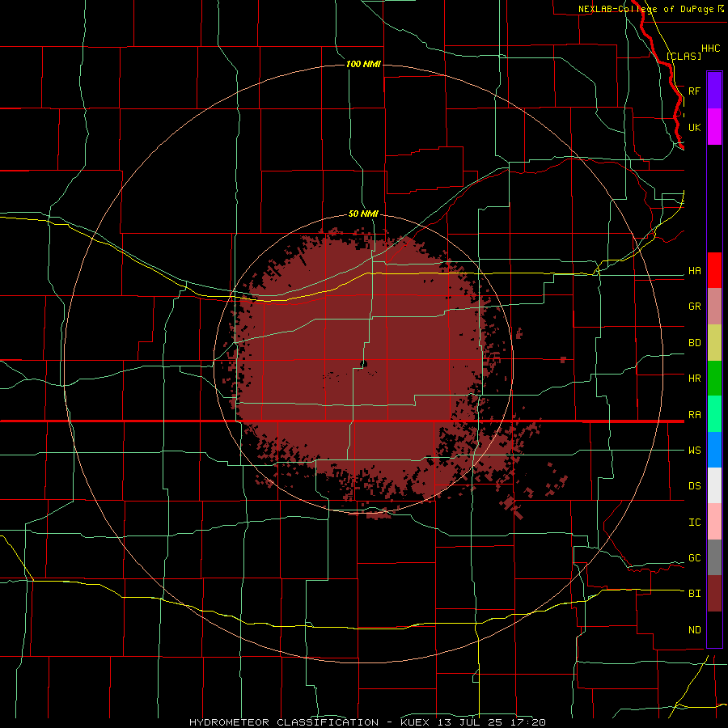Viewport: 728px width, 728px height.
Task: Click the [CLAS] legend header text
Action: click(684, 56)
